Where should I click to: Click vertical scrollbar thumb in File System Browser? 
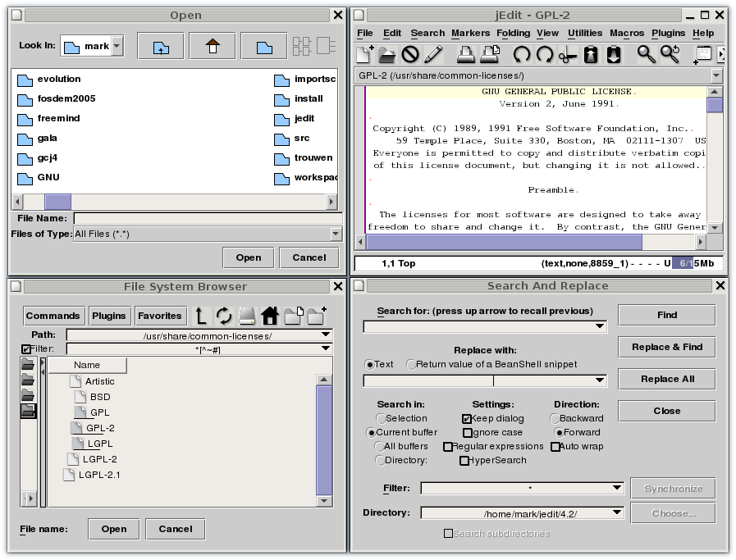click(x=324, y=440)
